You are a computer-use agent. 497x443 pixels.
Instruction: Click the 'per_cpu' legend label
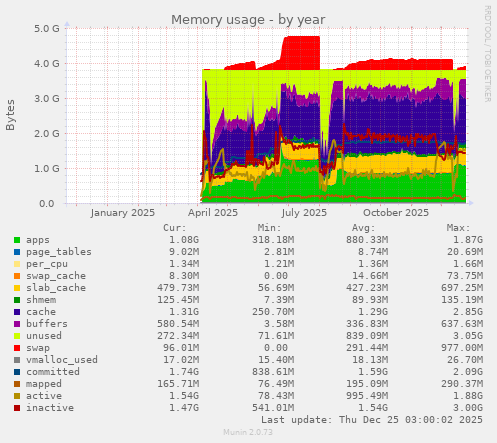tap(47, 264)
